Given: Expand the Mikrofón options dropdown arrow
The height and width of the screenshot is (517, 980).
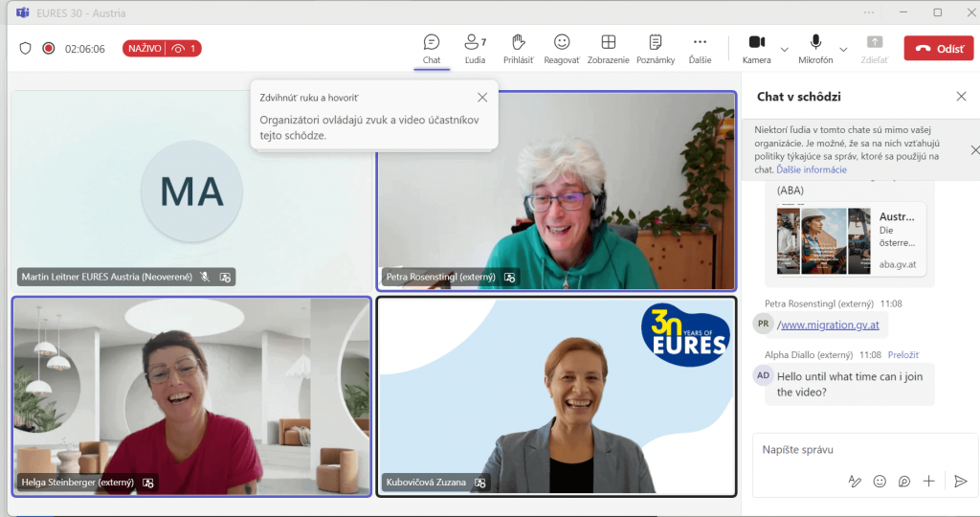Looking at the screenshot, I should pyautogui.click(x=843, y=49).
